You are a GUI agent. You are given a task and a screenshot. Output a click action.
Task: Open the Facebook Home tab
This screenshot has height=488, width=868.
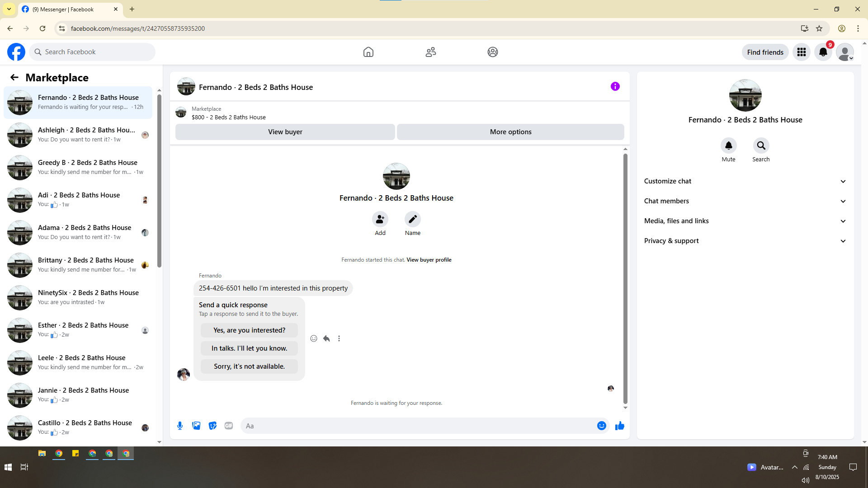click(368, 52)
